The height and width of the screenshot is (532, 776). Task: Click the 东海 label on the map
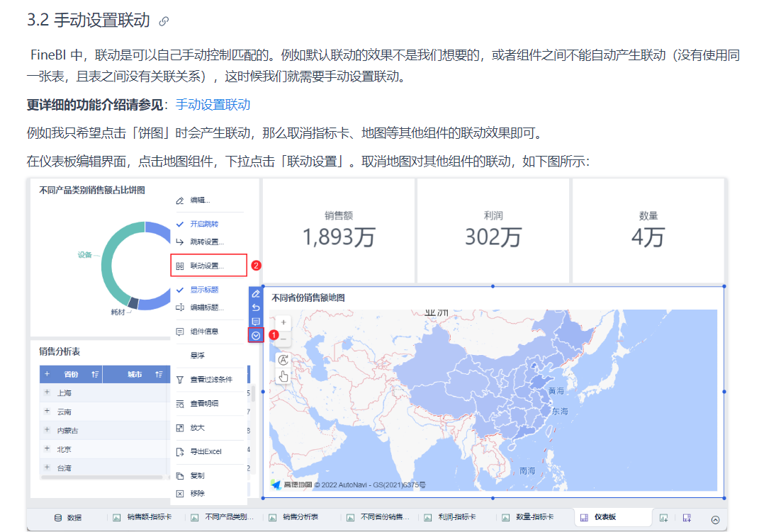(x=560, y=412)
